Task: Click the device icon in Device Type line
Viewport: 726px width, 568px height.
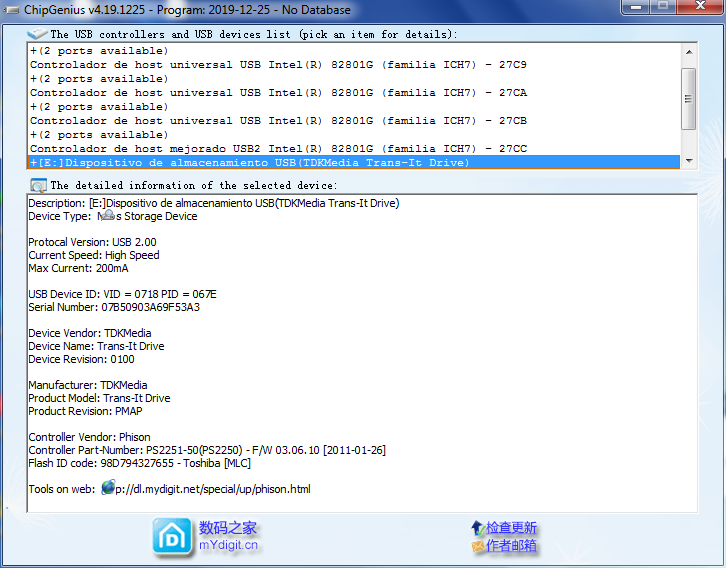Action: [107, 215]
